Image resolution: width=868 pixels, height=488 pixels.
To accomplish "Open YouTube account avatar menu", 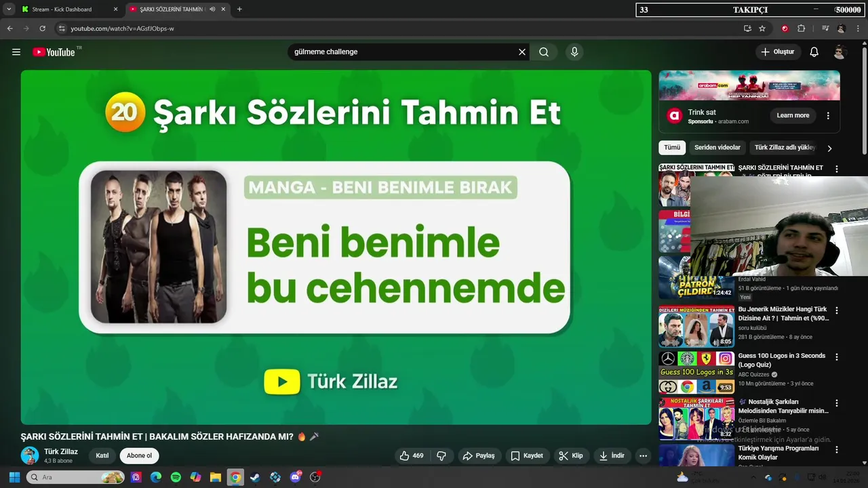I will coord(840,52).
